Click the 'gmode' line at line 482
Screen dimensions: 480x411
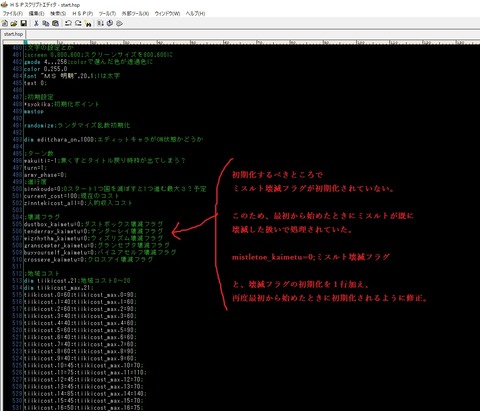pos(88,62)
